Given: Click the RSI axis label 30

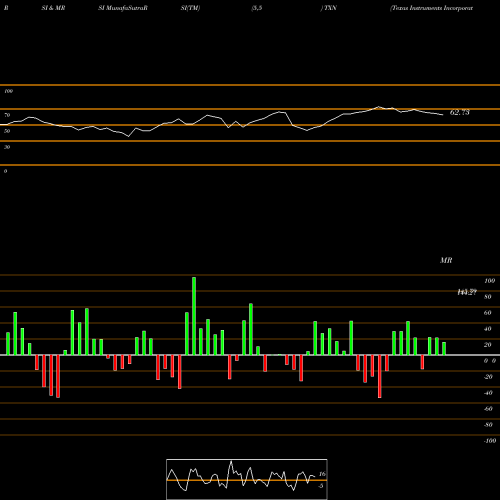Looking at the screenshot, I should [x=7, y=147].
